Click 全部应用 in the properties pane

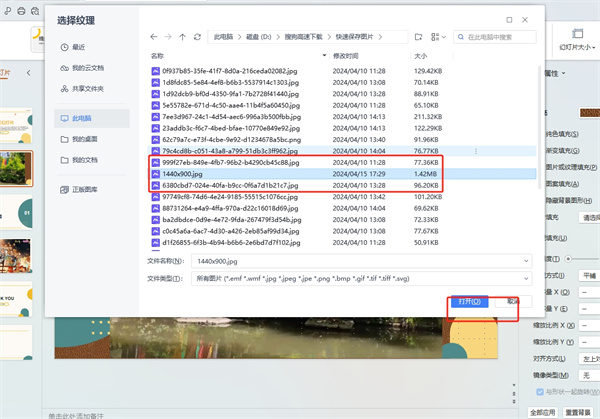point(542,412)
